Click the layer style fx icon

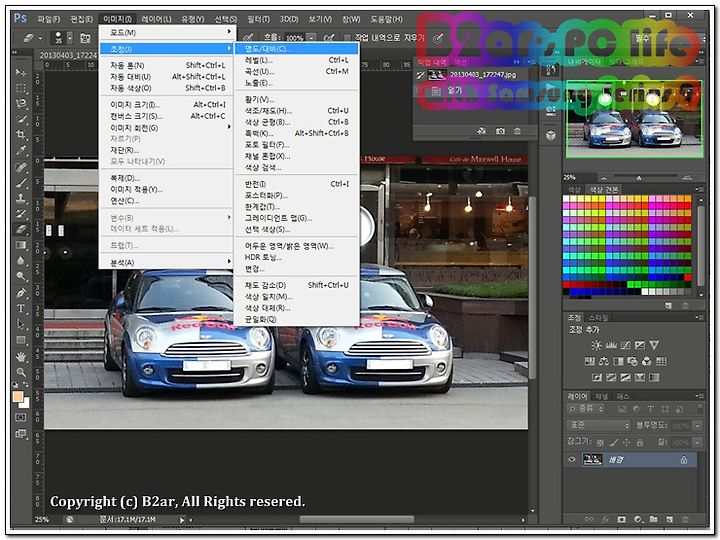[x=605, y=519]
